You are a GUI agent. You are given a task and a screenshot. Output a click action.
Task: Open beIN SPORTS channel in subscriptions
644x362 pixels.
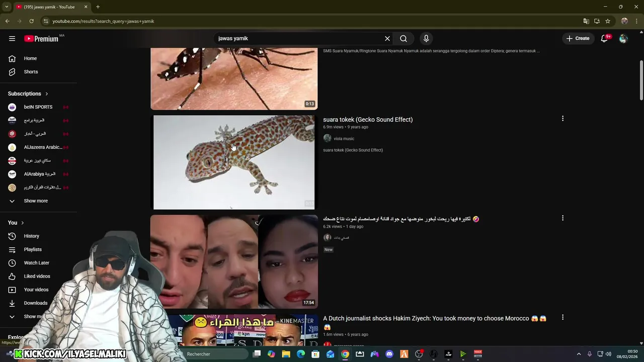tap(38, 107)
